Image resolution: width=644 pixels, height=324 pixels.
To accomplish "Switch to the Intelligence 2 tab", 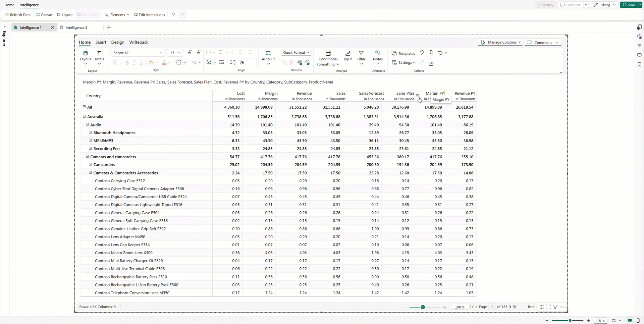I will [x=76, y=28].
